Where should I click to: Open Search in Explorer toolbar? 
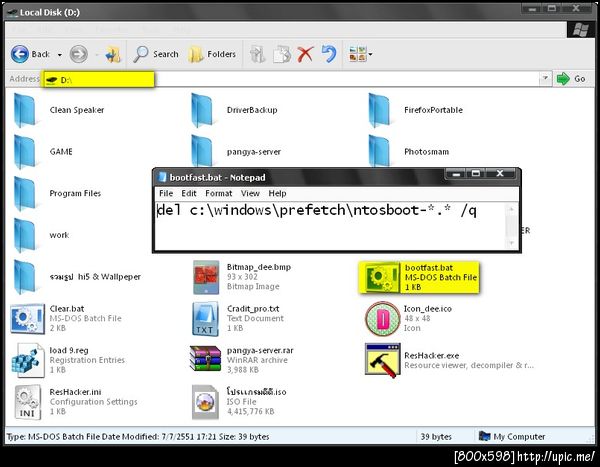pyautogui.click(x=156, y=54)
